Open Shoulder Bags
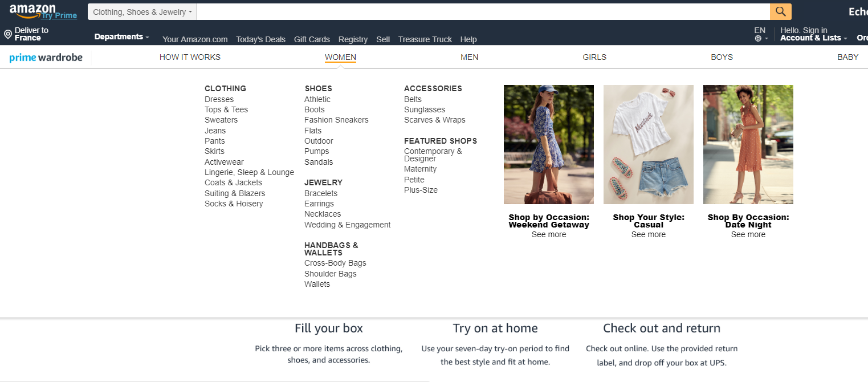The image size is (868, 382). click(x=331, y=274)
